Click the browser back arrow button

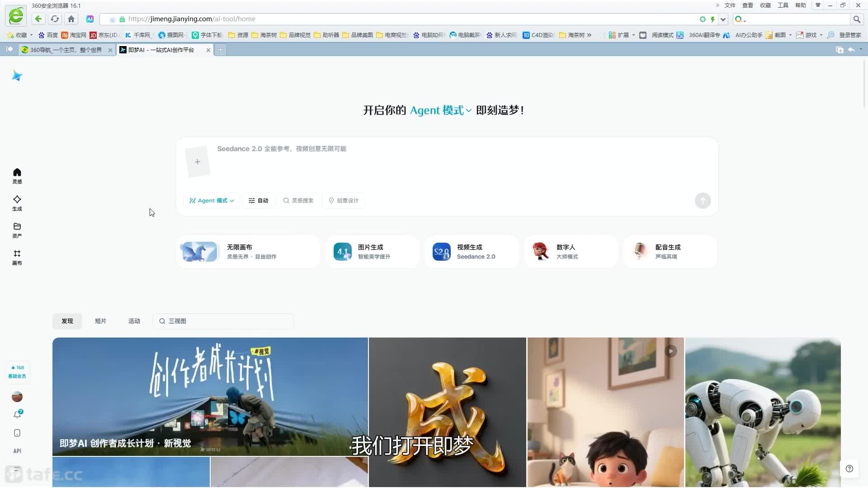point(38,19)
